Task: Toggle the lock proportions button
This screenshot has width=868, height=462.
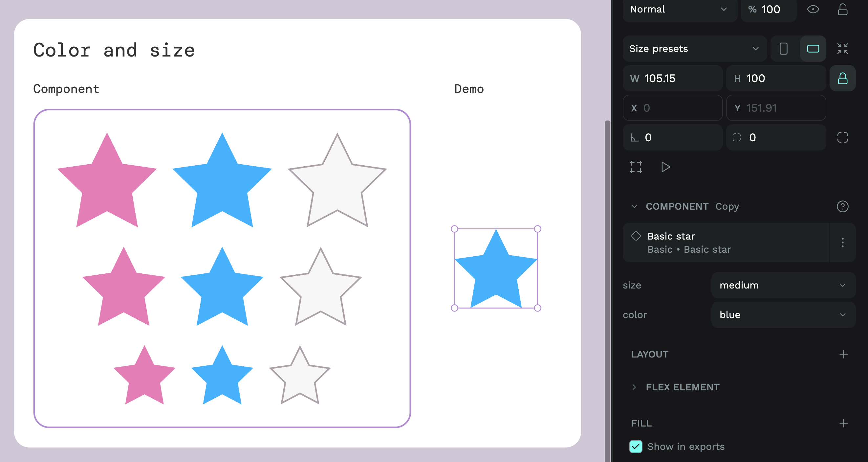Action: tap(842, 78)
